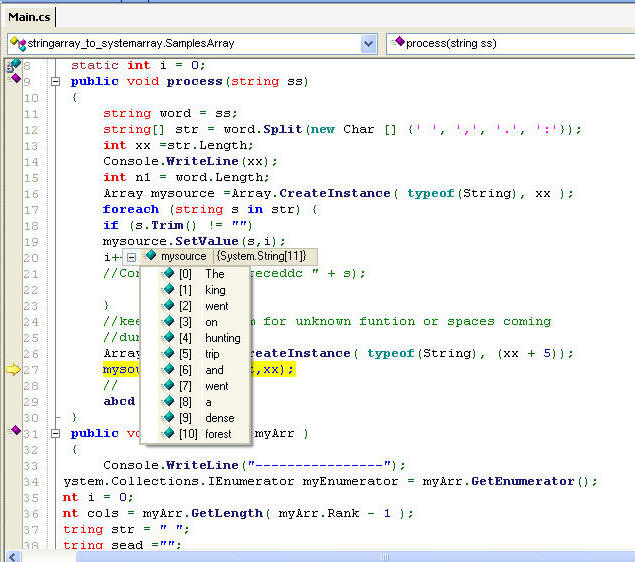Switch to the Main.cs tab
The image size is (635, 562).
pos(30,16)
